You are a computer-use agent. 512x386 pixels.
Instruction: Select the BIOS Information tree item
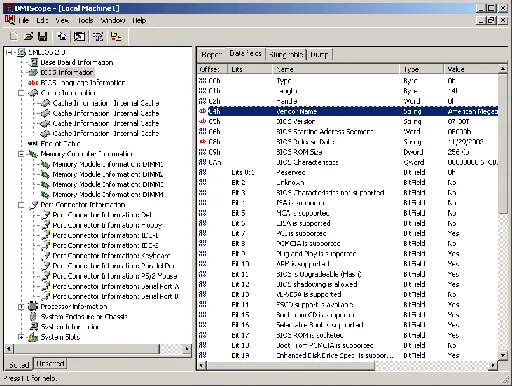click(x=67, y=72)
